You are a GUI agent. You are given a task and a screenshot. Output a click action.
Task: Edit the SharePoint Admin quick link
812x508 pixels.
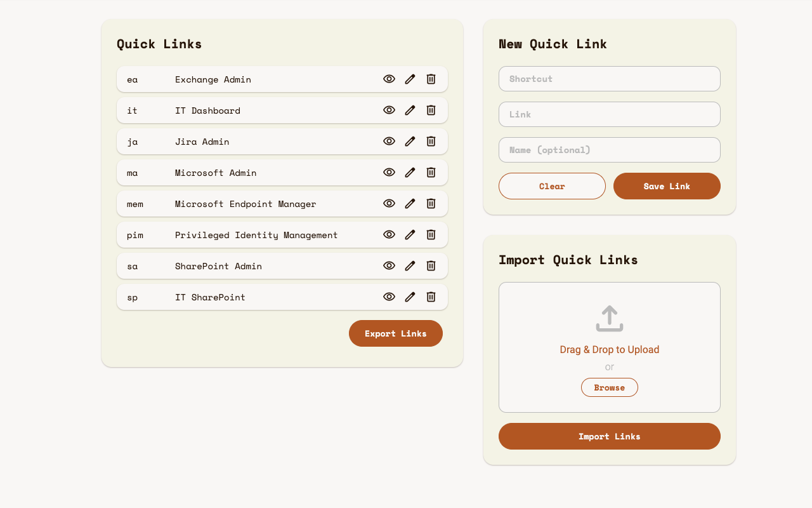[410, 265]
